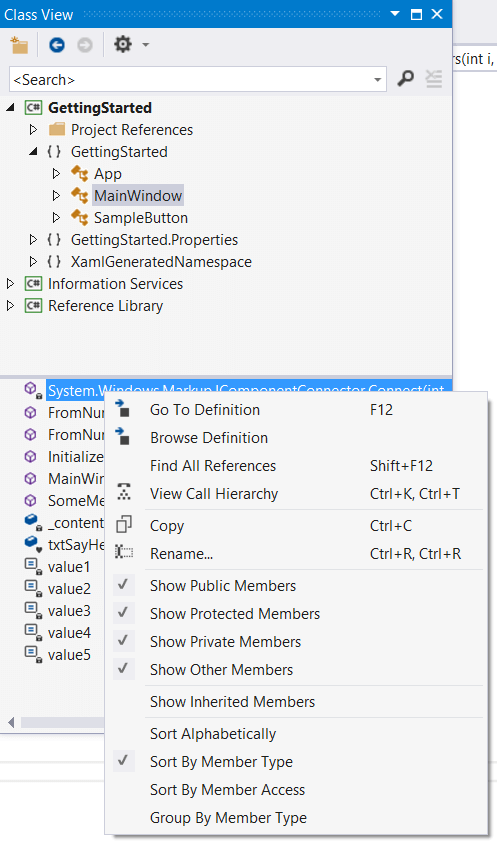Choose Rename... from the context menu

[296, 553]
